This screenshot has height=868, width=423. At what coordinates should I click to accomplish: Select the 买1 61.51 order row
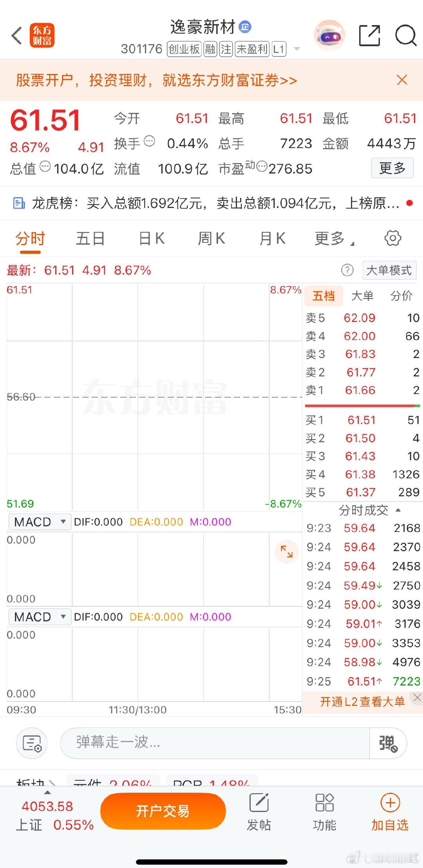362,420
